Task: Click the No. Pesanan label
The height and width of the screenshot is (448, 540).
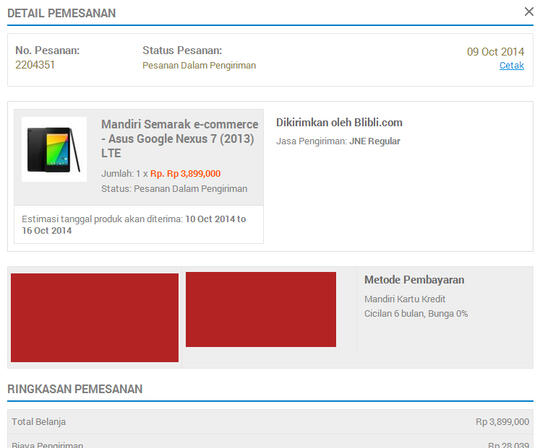Action: click(x=48, y=50)
